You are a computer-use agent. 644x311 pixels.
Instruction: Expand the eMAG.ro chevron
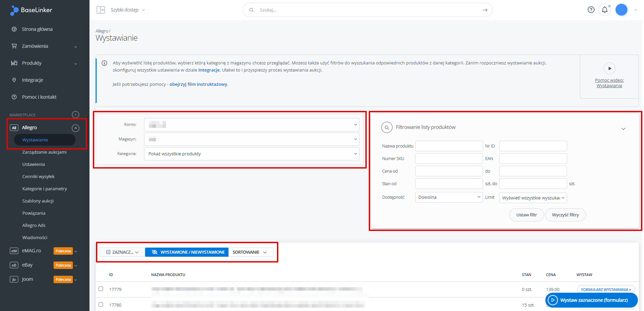76,251
